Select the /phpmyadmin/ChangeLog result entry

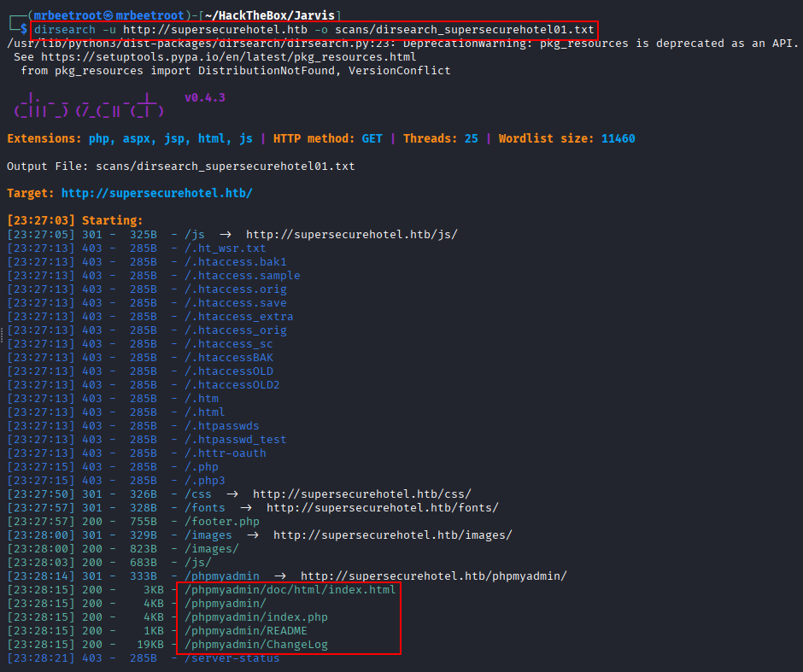[256, 645]
